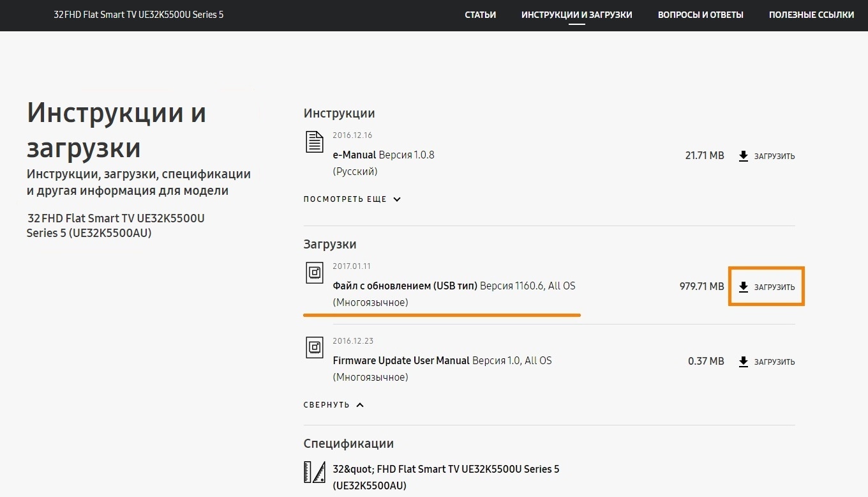868x497 pixels.
Task: Select ИНСТРУКЦИИ И ЗАГРУЗКИ tab
Action: click(577, 15)
